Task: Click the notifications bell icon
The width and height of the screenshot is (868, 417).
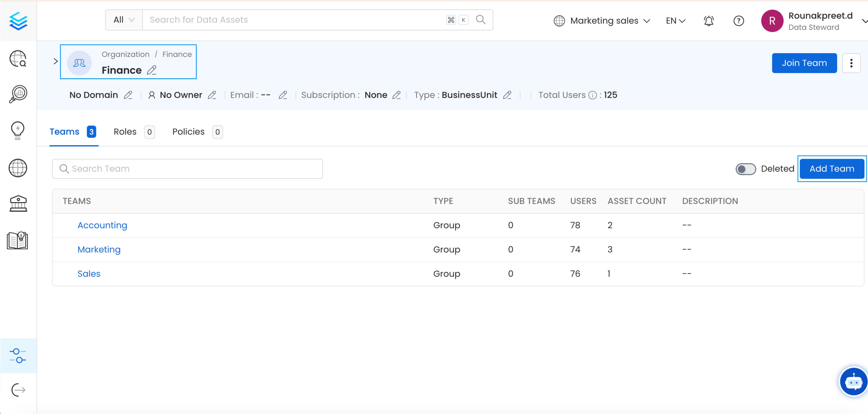Action: (709, 20)
